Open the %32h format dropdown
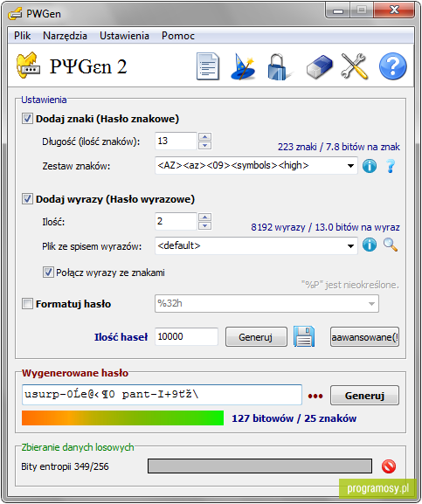Image resolution: width=422 pixels, height=504 pixels. click(371, 304)
